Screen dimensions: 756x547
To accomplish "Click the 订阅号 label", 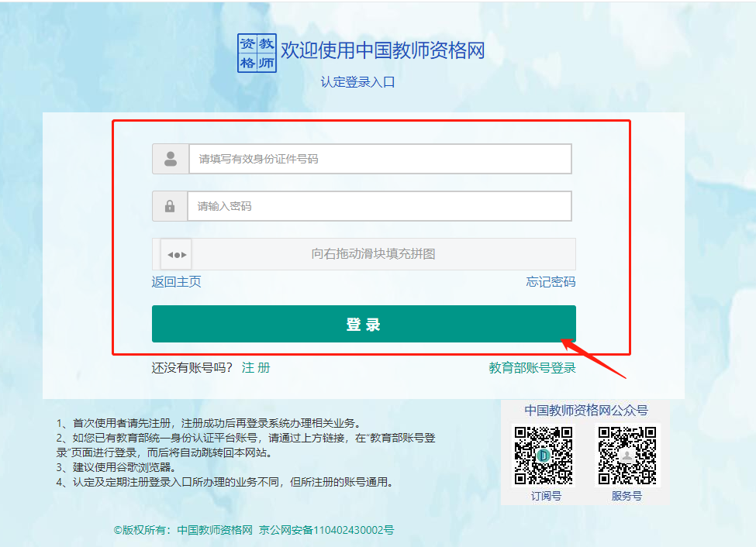I will pyautogui.click(x=546, y=496).
